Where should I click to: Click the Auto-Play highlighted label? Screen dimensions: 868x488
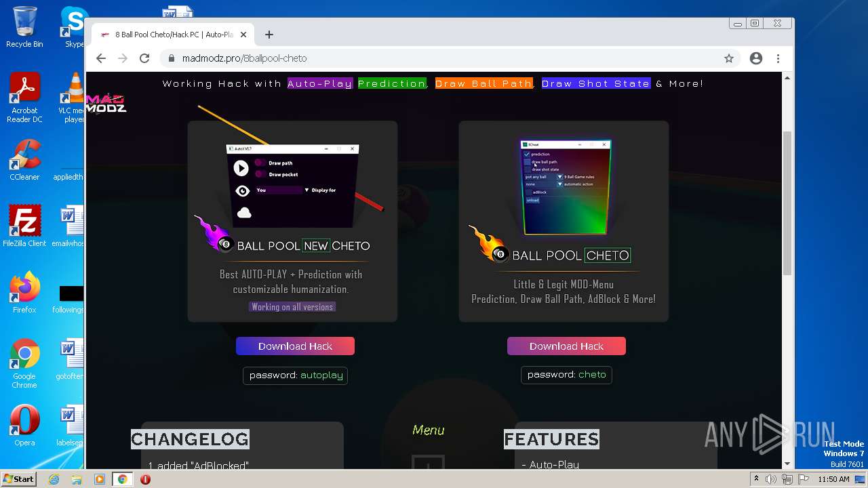pos(320,83)
